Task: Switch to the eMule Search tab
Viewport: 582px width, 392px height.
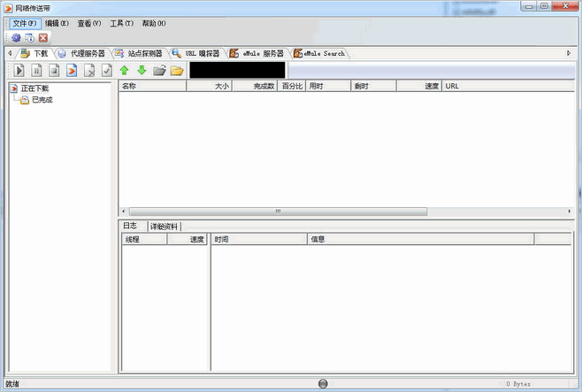Action: click(x=319, y=53)
